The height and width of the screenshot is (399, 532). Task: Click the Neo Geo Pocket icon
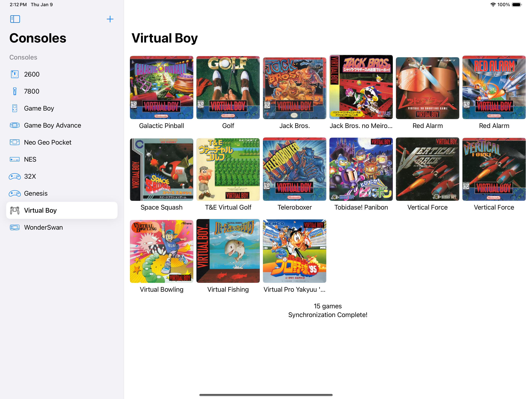[x=15, y=142]
